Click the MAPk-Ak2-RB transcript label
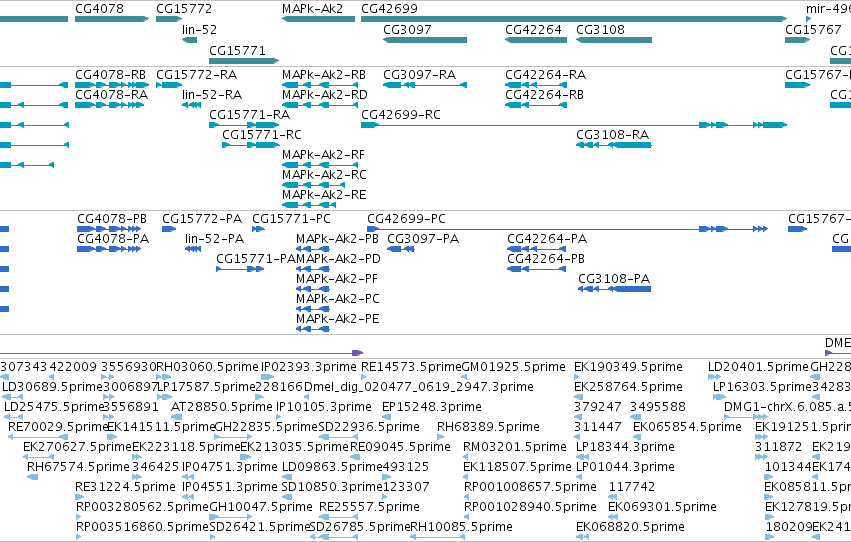This screenshot has width=851, height=542. [324, 74]
